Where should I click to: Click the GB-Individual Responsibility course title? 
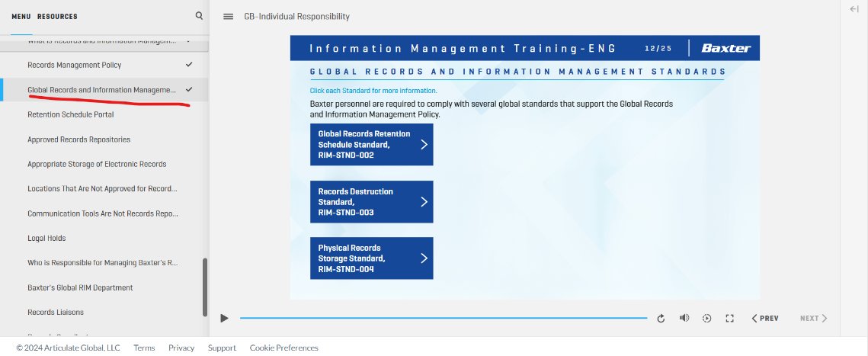[x=296, y=17]
